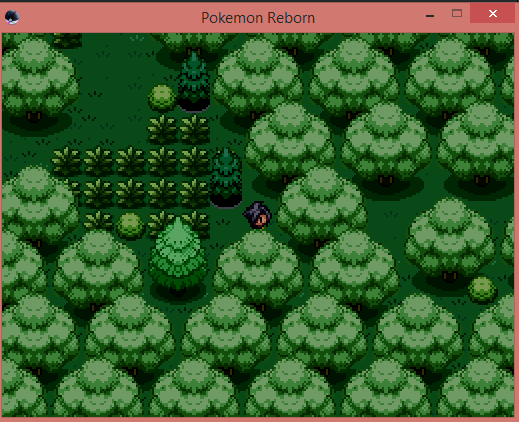Image resolution: width=519 pixels, height=422 pixels.
Task: Close the Pokemon Reborn window
Action: coord(492,14)
